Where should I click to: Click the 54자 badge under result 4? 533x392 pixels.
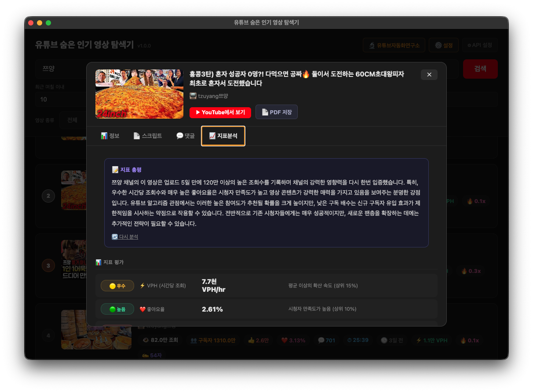click(153, 355)
